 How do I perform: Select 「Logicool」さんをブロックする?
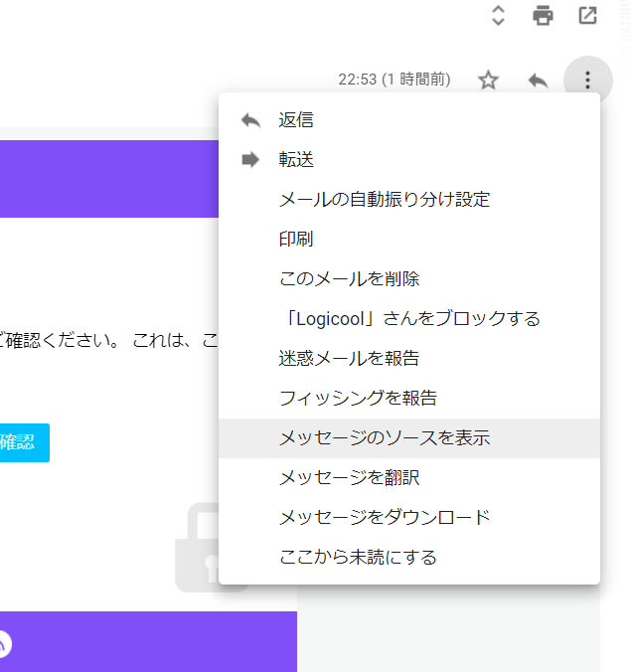[409, 319]
